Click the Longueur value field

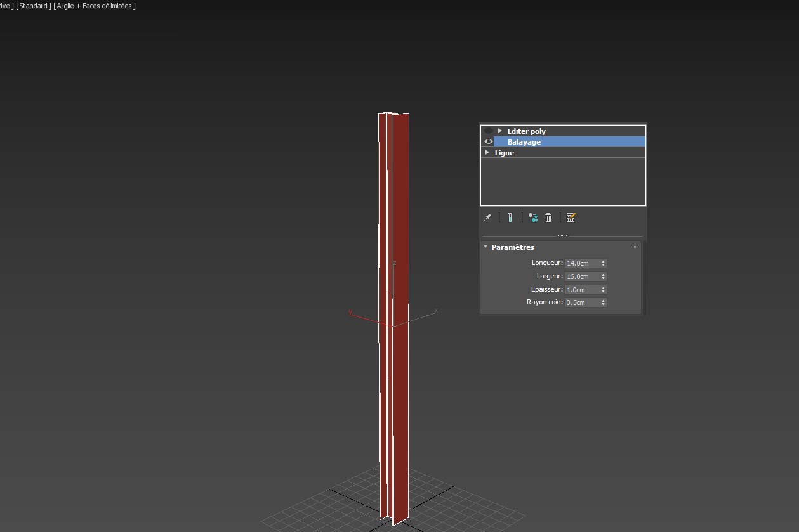[581, 263]
